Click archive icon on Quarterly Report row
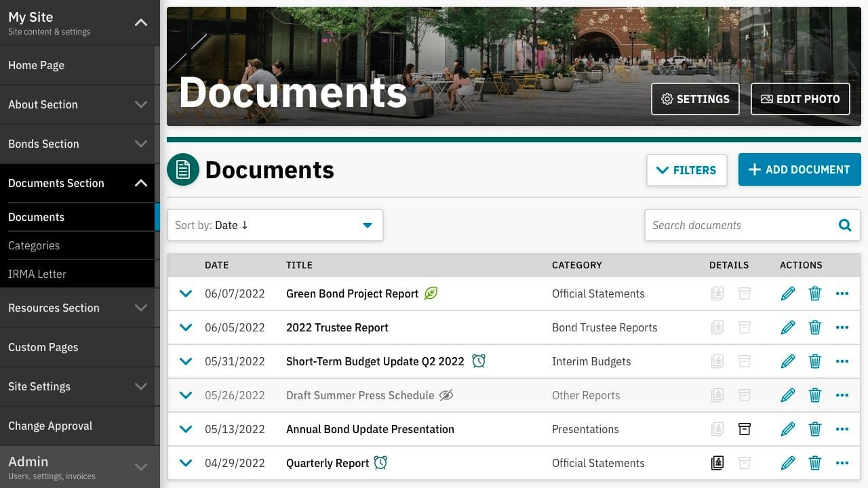Viewport: 868px width, 488px height. tap(745, 463)
